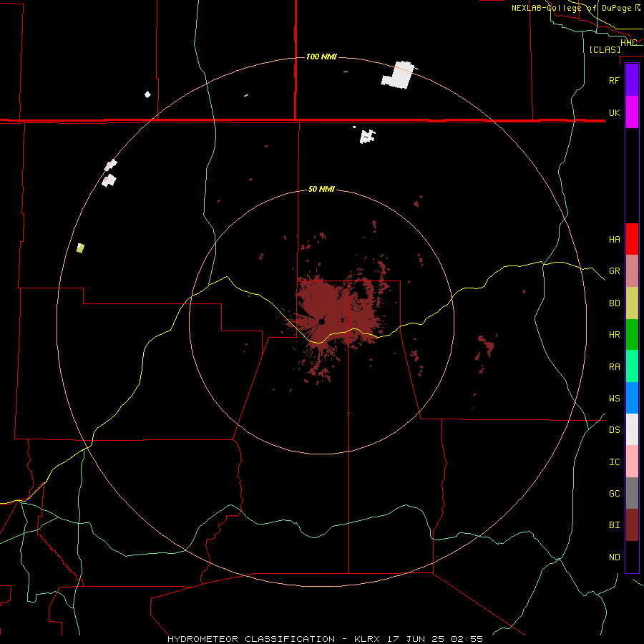Click the BD legend label

click(614, 303)
